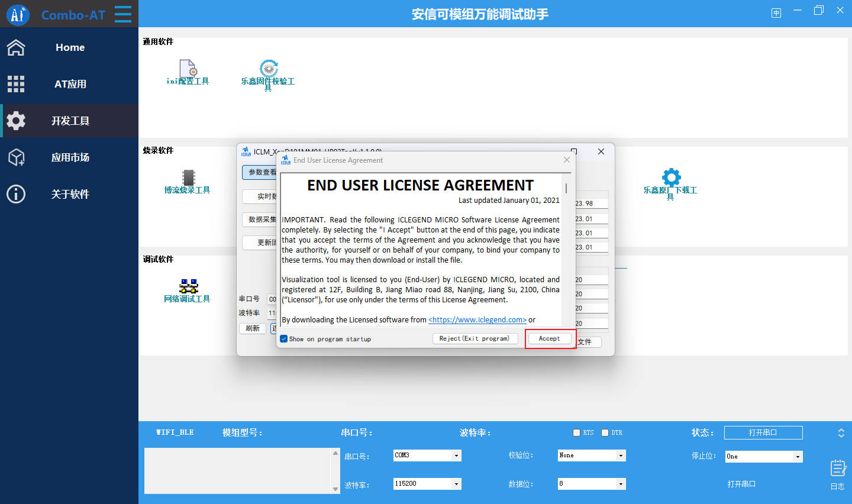Viewport: 852px width, 504px height.
Task: Expand the bottom panel with up-down arrows
Action: [x=841, y=433]
